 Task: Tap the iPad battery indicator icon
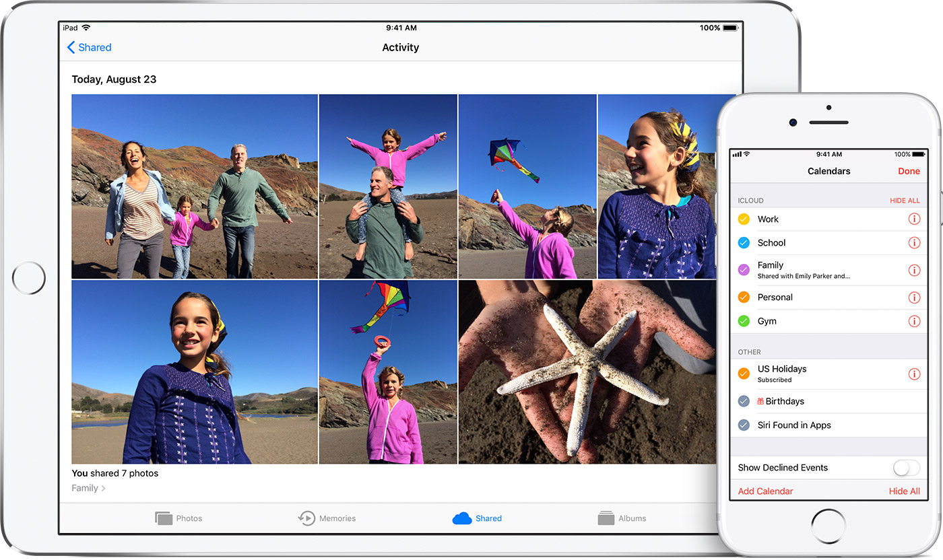coord(731,28)
